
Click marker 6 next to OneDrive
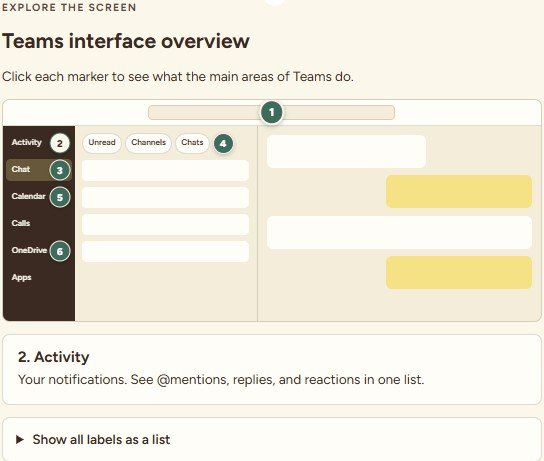coord(60,251)
